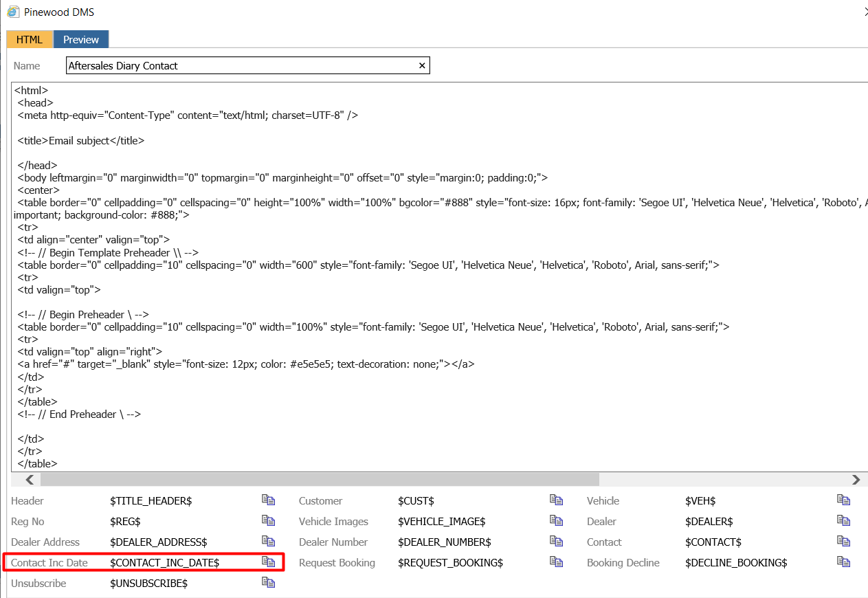This screenshot has height=598, width=868.
Task: Click the $REG$ text
Action: (x=125, y=522)
